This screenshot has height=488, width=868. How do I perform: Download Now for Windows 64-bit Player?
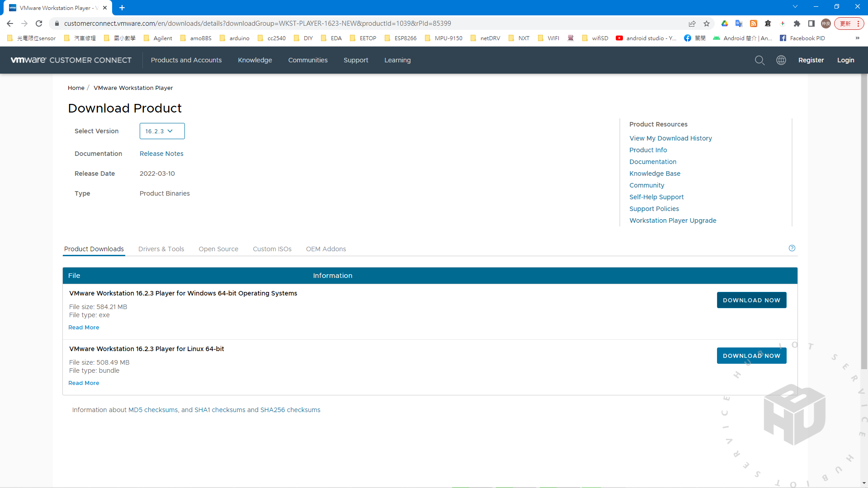(x=751, y=300)
